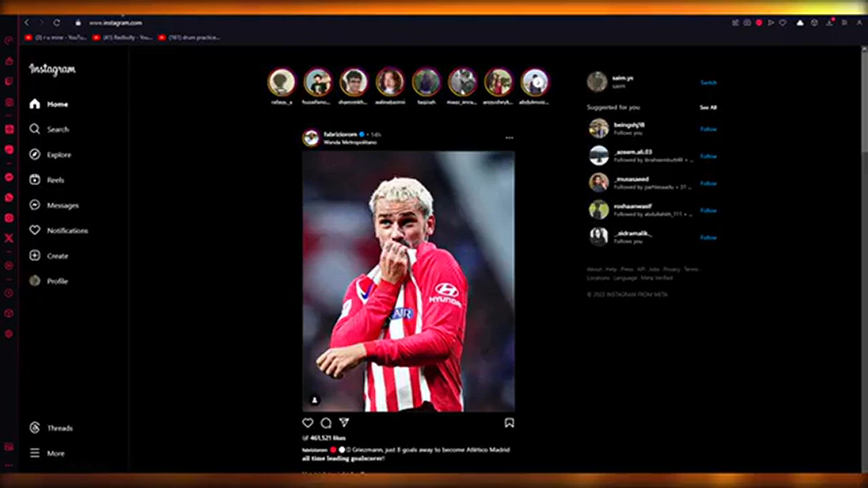Viewport: 868px width, 488px height.
Task: View the post's likes count
Action: click(x=328, y=438)
